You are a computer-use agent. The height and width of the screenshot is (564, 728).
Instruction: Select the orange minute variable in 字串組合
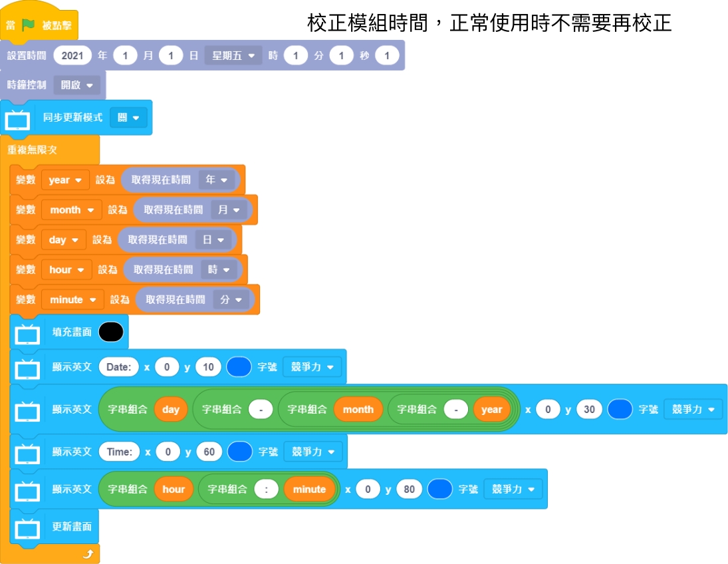click(309, 490)
